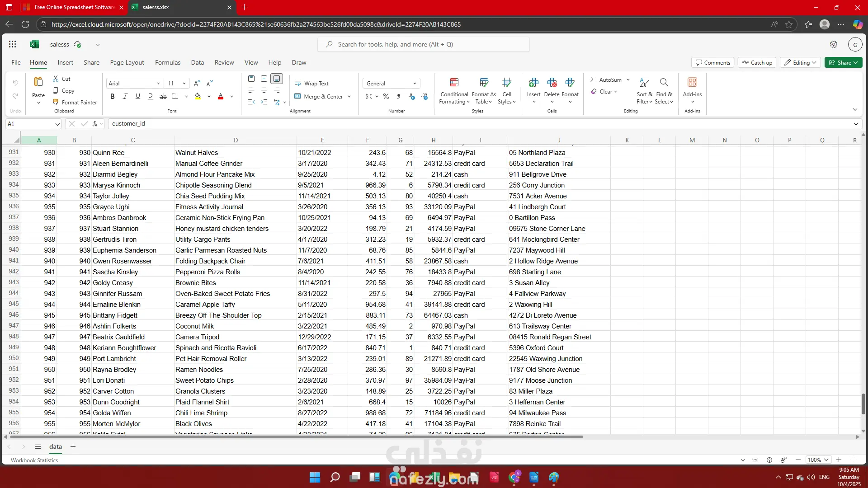
Task: Click the AutoSum sigma icon
Action: click(593, 80)
